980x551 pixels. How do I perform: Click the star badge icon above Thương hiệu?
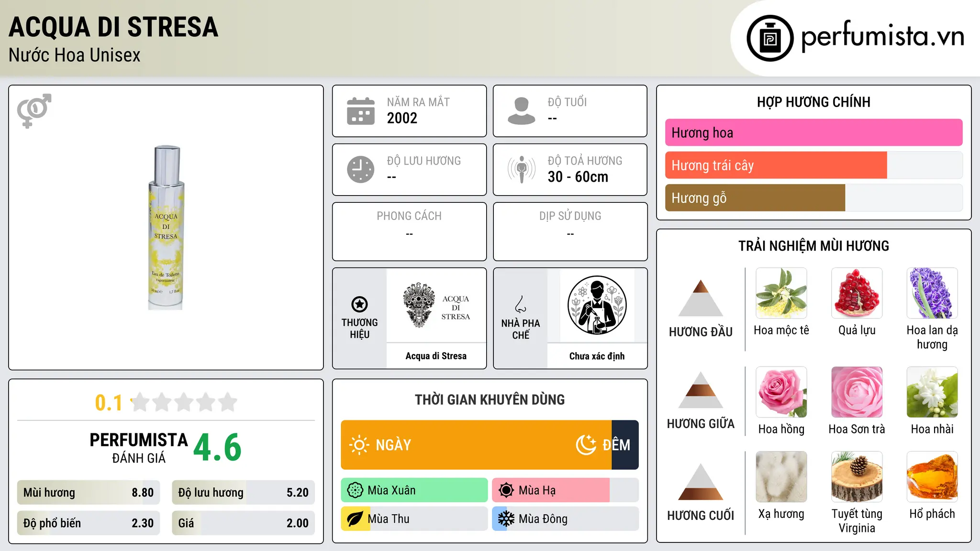(x=359, y=304)
